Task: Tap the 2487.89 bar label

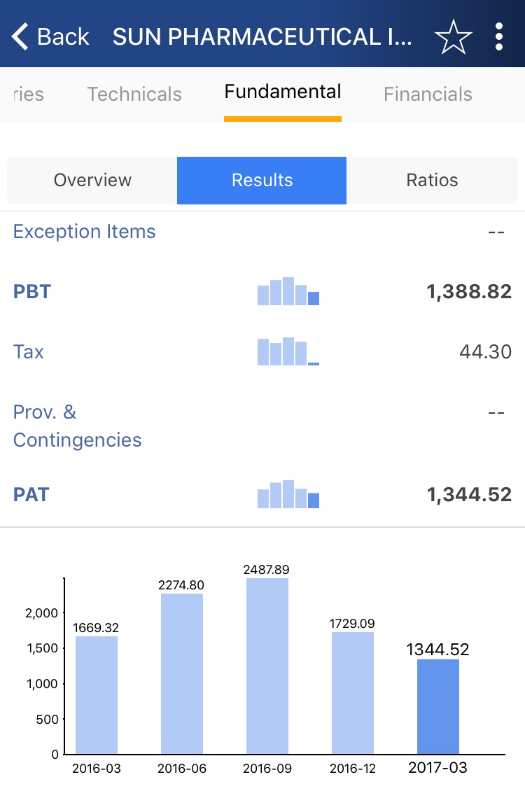Action: point(266,570)
